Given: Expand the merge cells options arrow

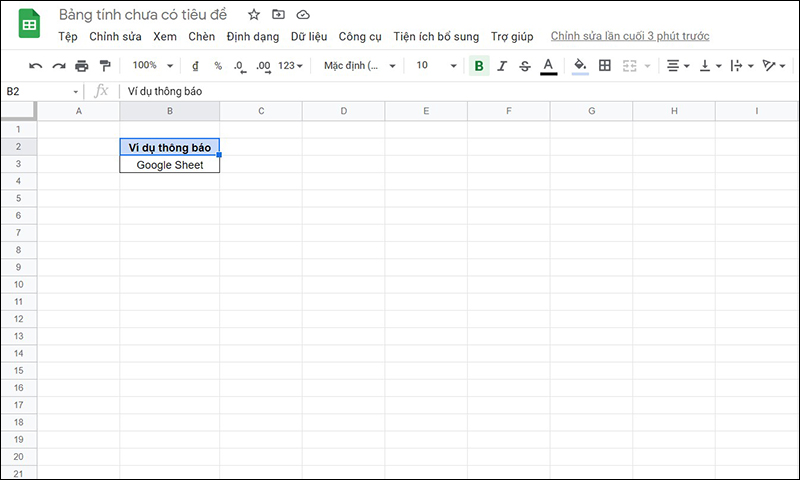Looking at the screenshot, I should [648, 66].
